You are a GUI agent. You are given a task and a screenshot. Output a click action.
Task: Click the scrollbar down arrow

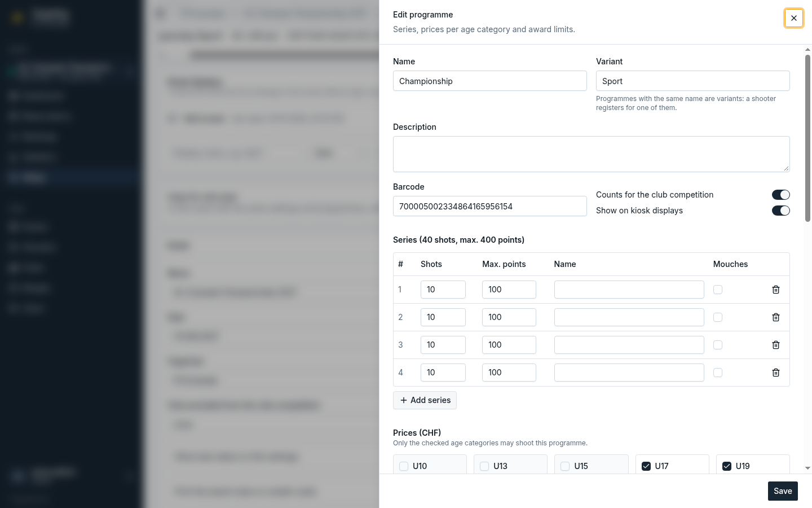[807, 468]
